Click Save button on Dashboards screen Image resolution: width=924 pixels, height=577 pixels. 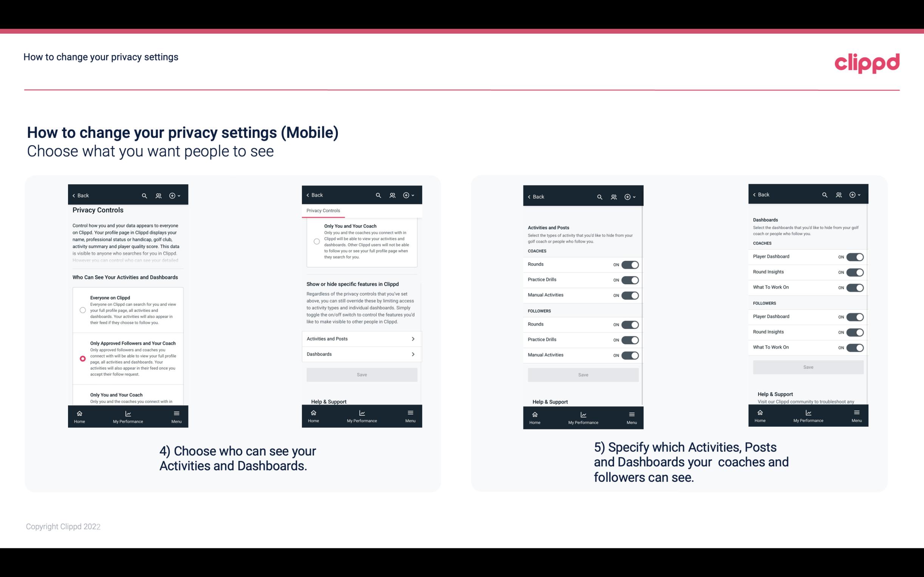pos(808,367)
